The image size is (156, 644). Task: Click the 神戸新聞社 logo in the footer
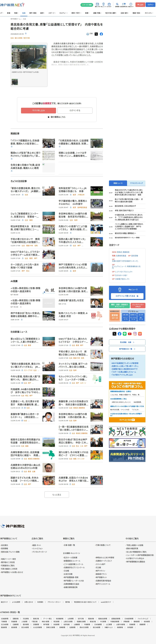coord(13,526)
